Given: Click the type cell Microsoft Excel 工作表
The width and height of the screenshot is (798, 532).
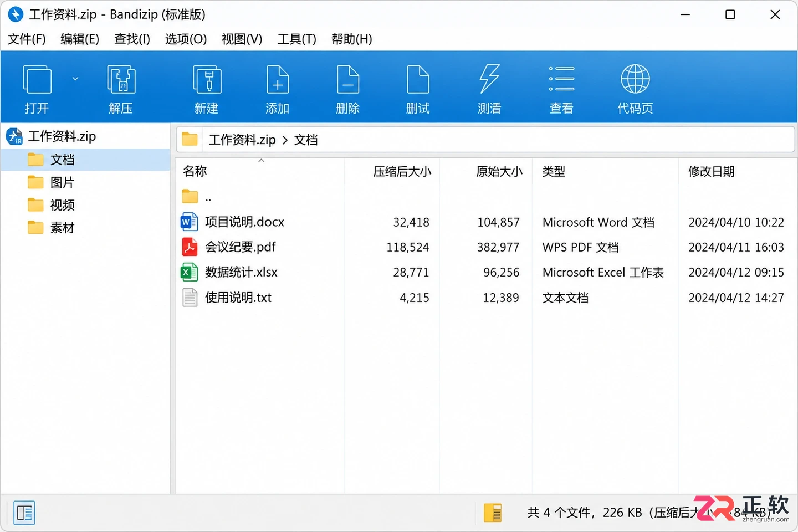Looking at the screenshot, I should [x=603, y=272].
